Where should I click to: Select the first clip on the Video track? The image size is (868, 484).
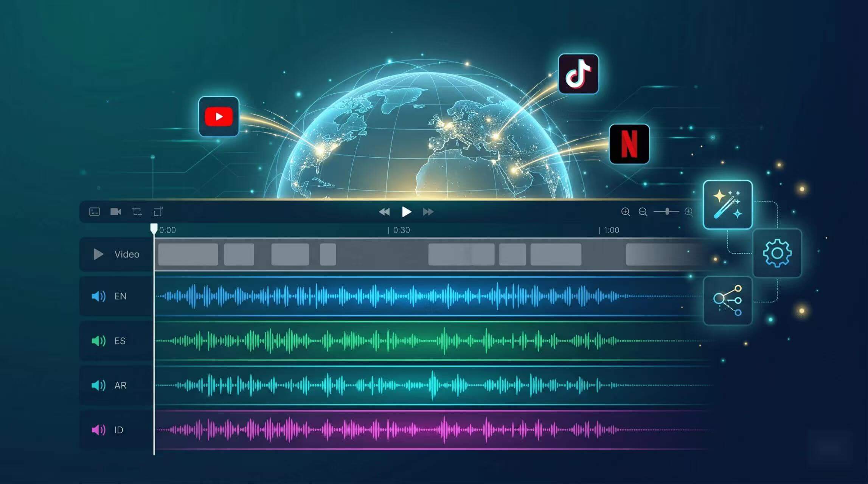(x=188, y=254)
